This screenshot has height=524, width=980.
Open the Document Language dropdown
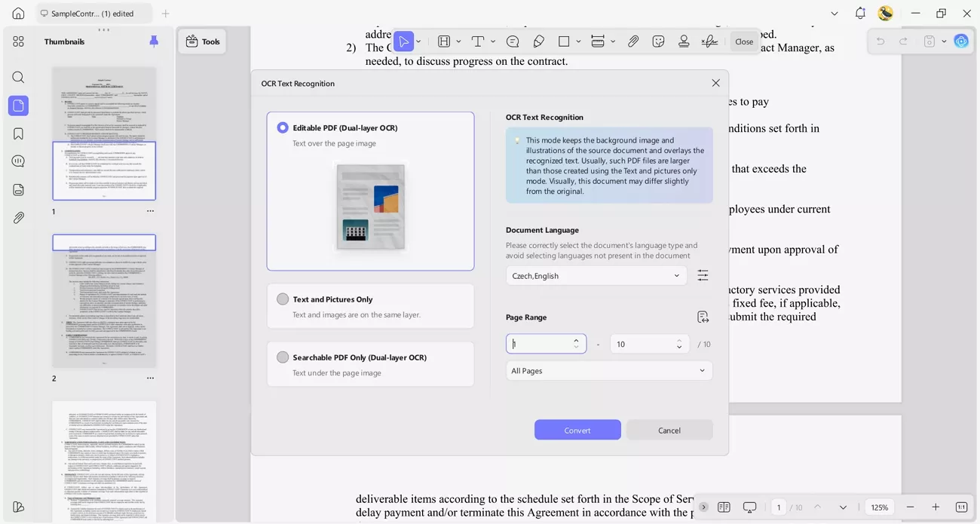pos(596,276)
